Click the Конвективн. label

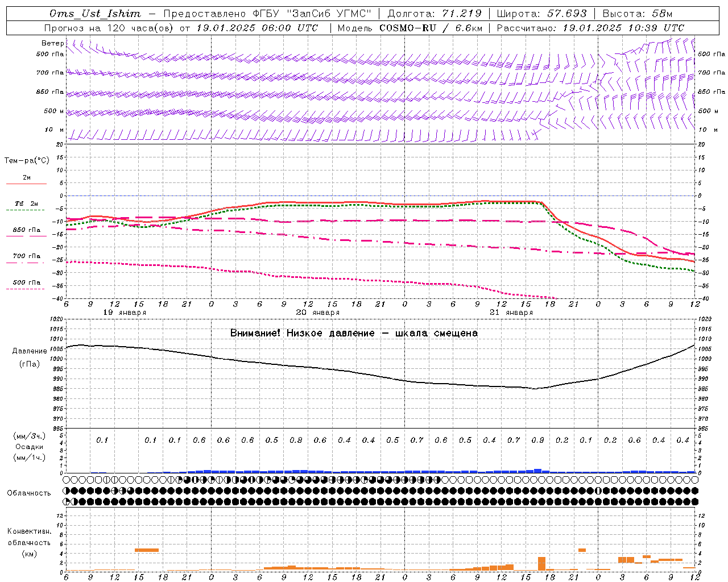coord(30,531)
